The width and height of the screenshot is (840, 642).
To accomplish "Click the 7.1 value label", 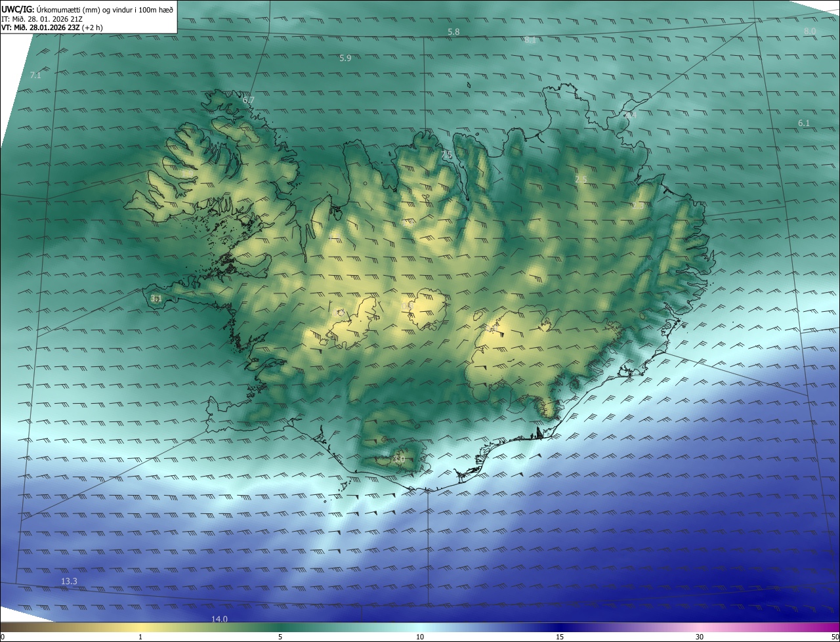I will 35,75.
